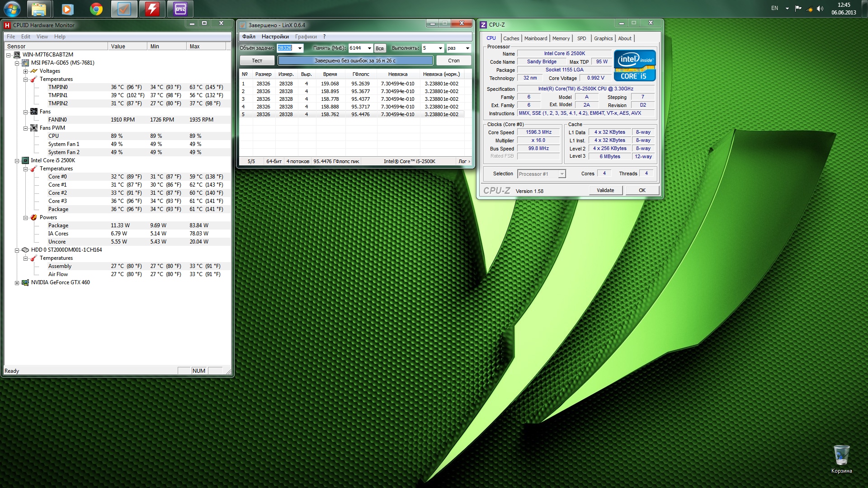The image size is (868, 488).
Task: Expand the NVIDIA GeForce GTX 460 node
Action: [17, 283]
